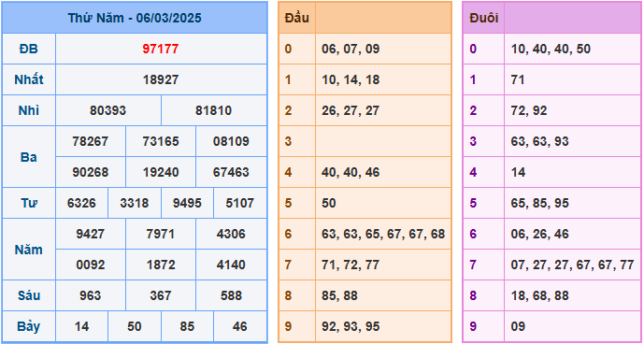Select Đầu row values 92, 93, 95
644x344 pixels.
[x=351, y=326]
